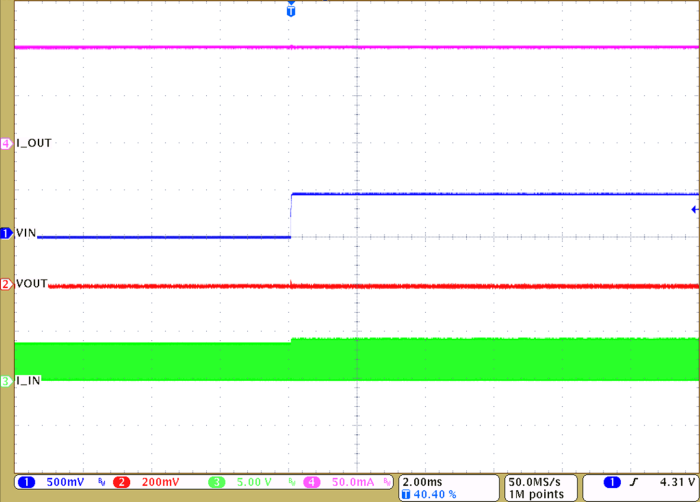Click the 2.00ms timebase readout
The width and height of the screenshot is (700, 502).
tap(422, 481)
